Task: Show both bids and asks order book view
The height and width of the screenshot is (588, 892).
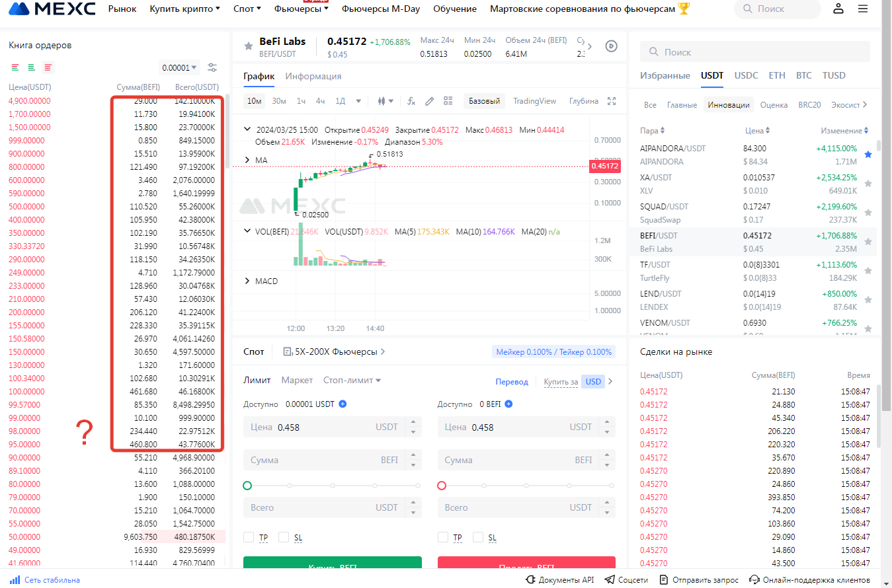Action: click(x=15, y=67)
